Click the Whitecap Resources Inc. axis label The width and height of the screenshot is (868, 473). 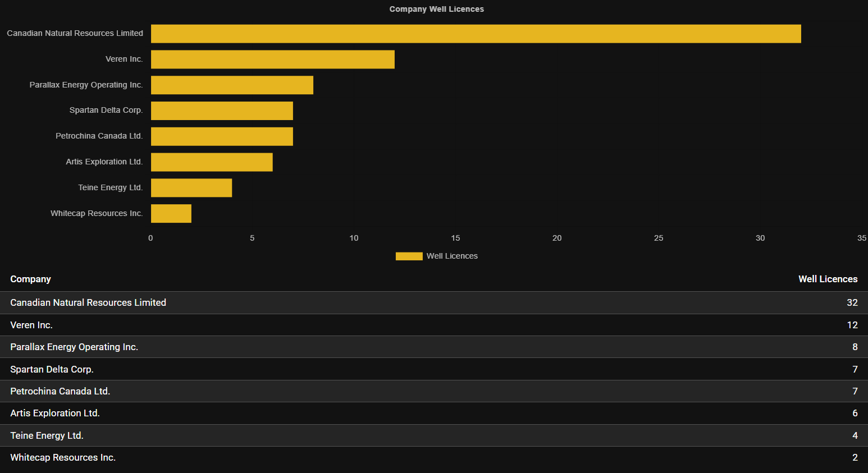click(97, 213)
